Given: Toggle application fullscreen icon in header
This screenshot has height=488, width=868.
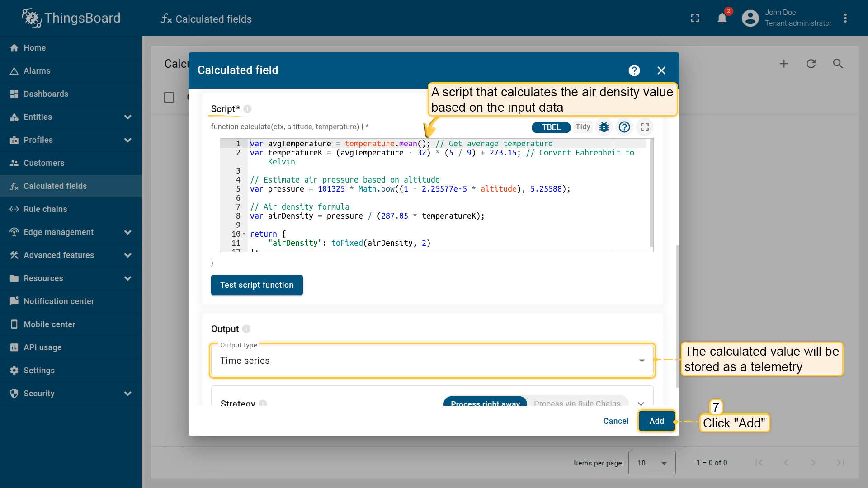Looking at the screenshot, I should coord(695,18).
